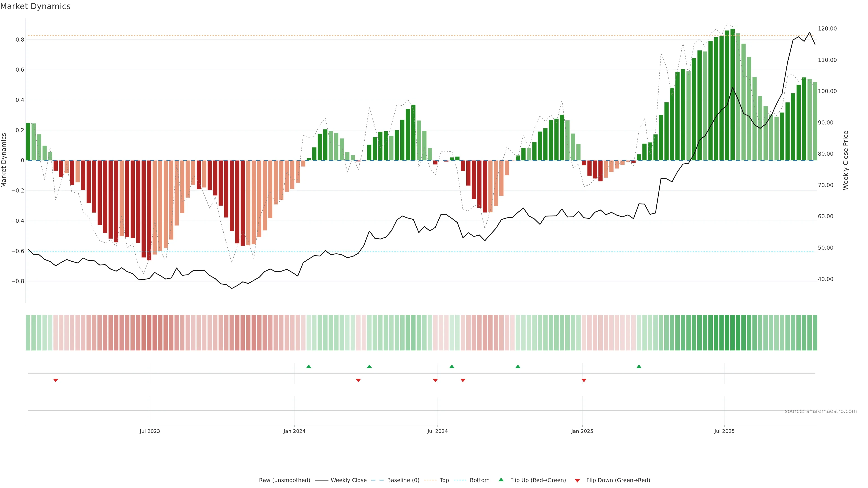
Task: Click the Market Dynamics chart title
Action: [35, 6]
